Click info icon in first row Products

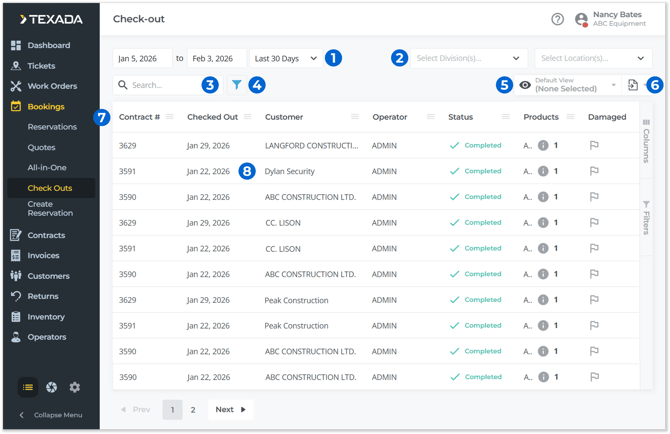pyautogui.click(x=543, y=145)
